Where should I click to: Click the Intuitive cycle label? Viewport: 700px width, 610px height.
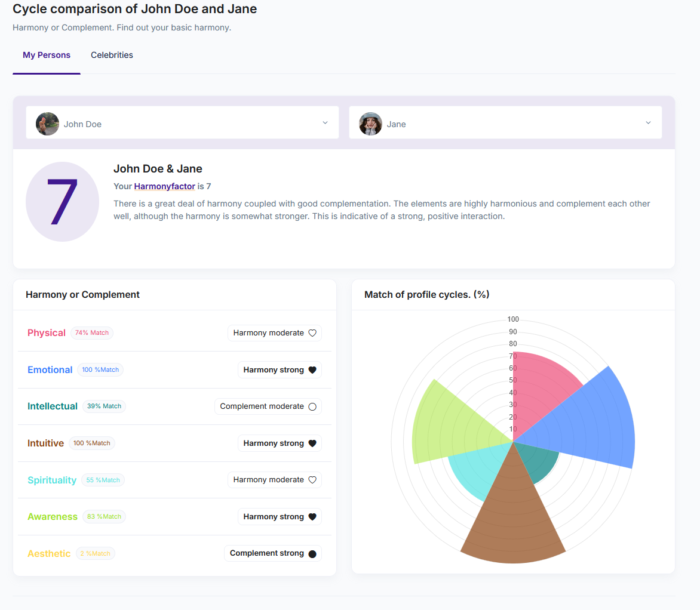click(x=45, y=443)
